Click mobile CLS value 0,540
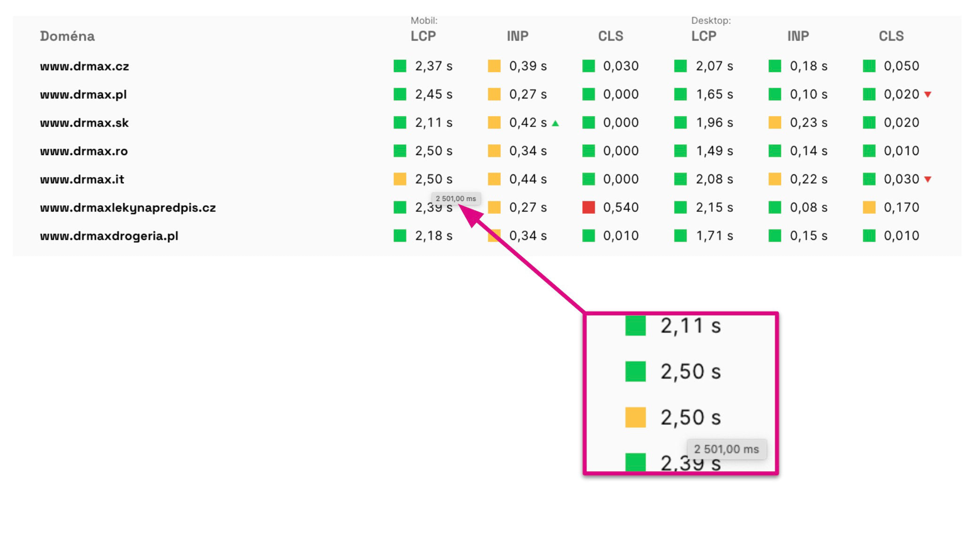 point(620,208)
